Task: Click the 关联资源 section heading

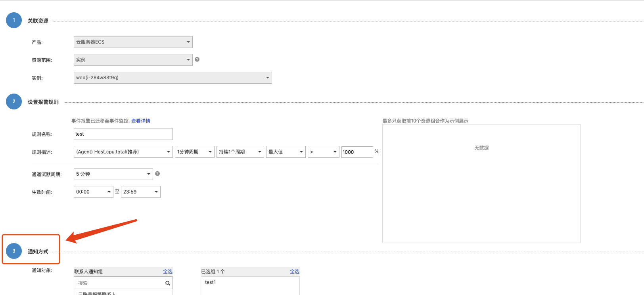Action: 38,21
